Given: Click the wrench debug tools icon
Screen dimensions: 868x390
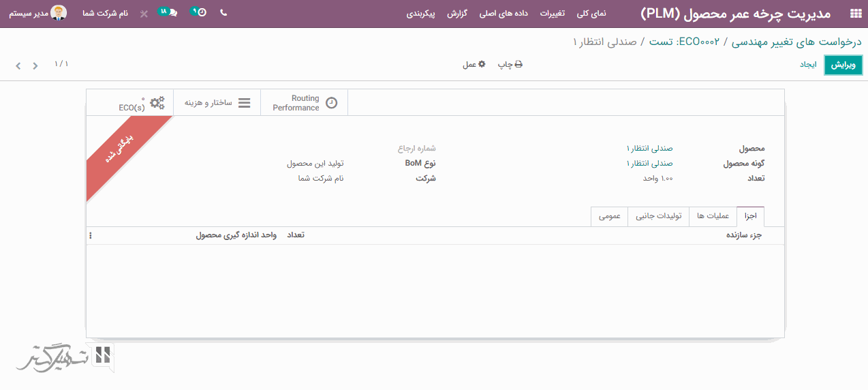Looking at the screenshot, I should pos(144,14).
